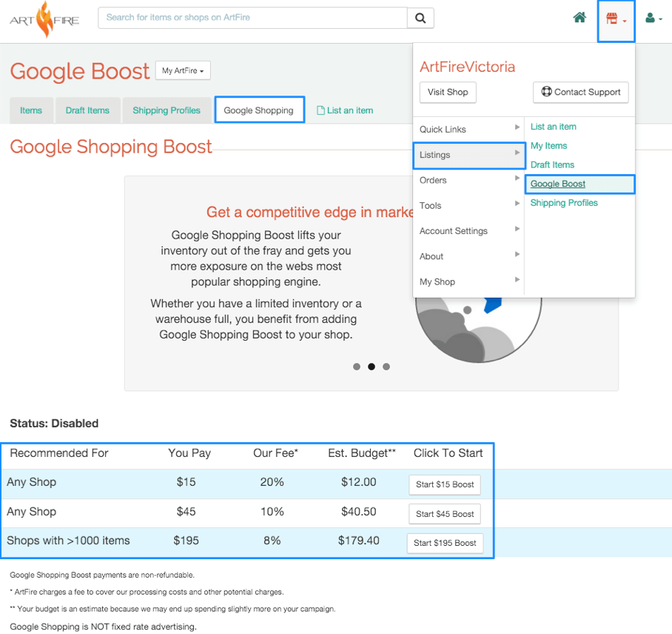Viewport: 672px width, 634px height.
Task: Choose My Items in submenu
Action: (x=548, y=146)
